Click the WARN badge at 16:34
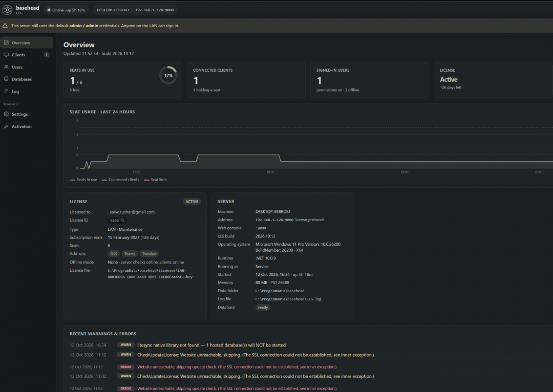This screenshot has height=392, width=553. coord(125,345)
